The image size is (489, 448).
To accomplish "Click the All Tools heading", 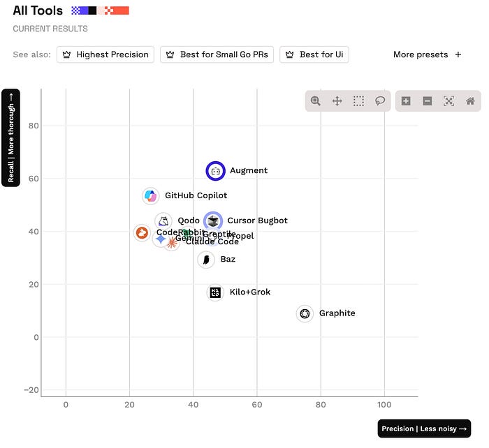I will point(38,10).
